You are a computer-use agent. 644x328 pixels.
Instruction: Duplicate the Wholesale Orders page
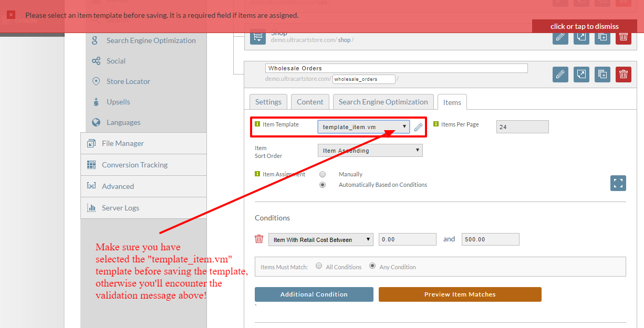pos(603,74)
